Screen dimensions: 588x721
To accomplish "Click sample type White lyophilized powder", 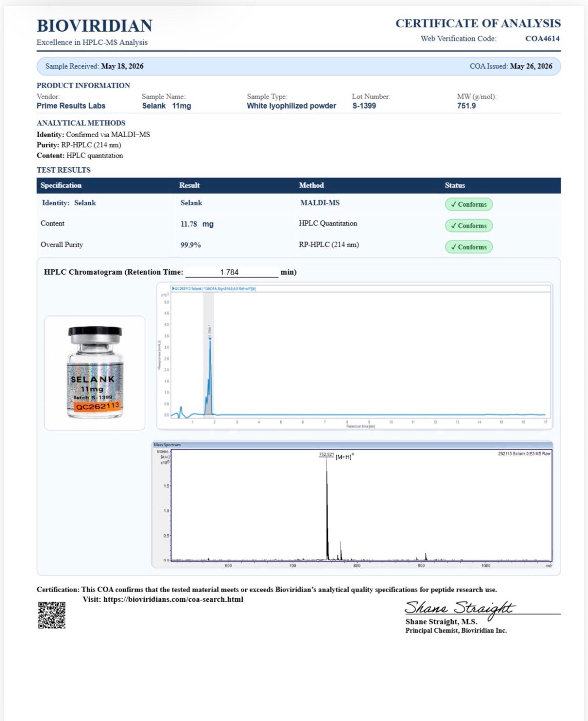I will point(292,106).
